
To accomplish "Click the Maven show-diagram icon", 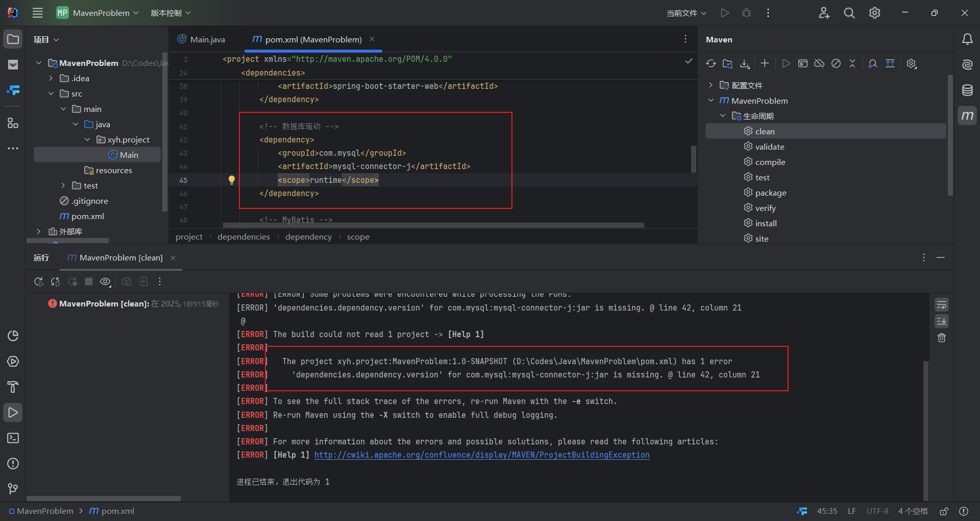I will click(x=890, y=63).
